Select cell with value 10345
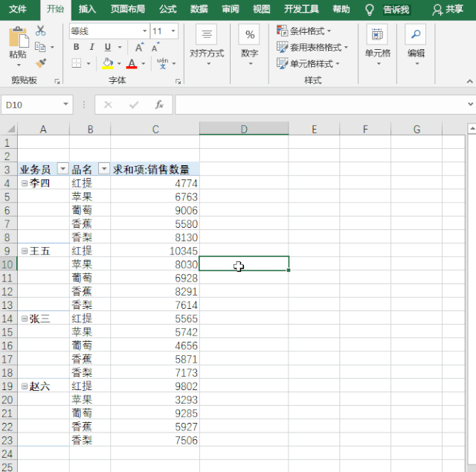Screen dimensions: 476x472 click(155, 251)
